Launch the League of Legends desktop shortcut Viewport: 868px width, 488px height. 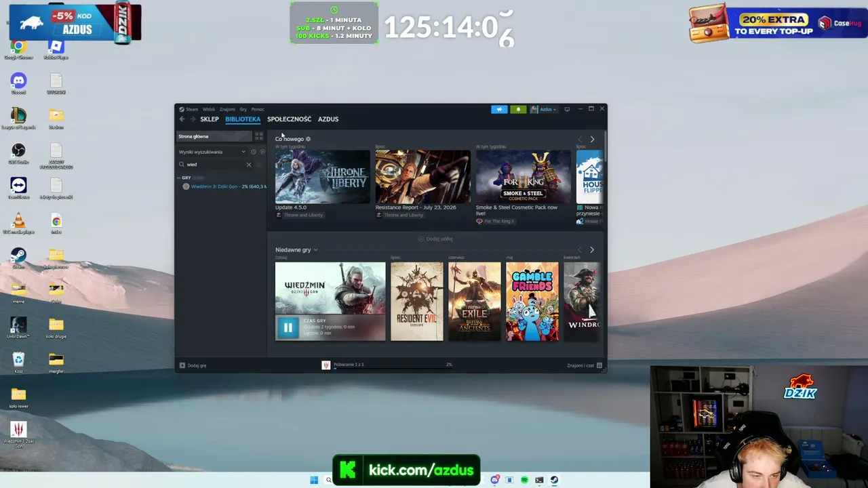click(18, 119)
